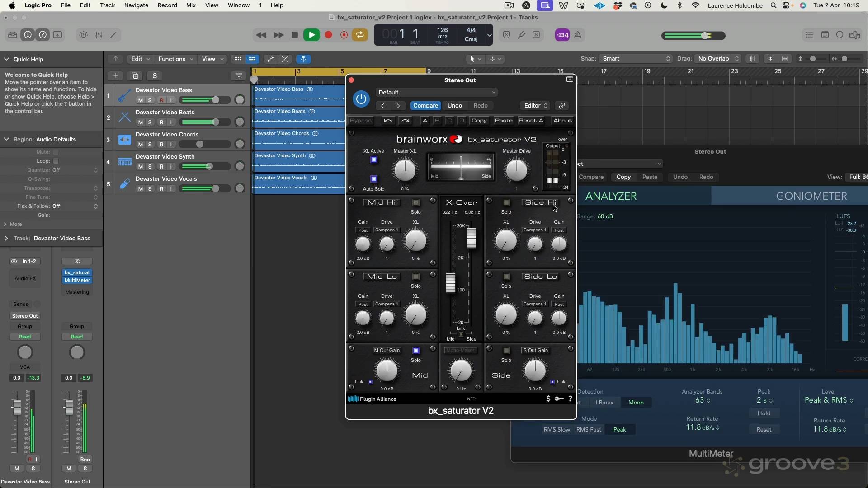Open the Default preset dropdown
This screenshot has height=488, width=868.
click(x=437, y=92)
